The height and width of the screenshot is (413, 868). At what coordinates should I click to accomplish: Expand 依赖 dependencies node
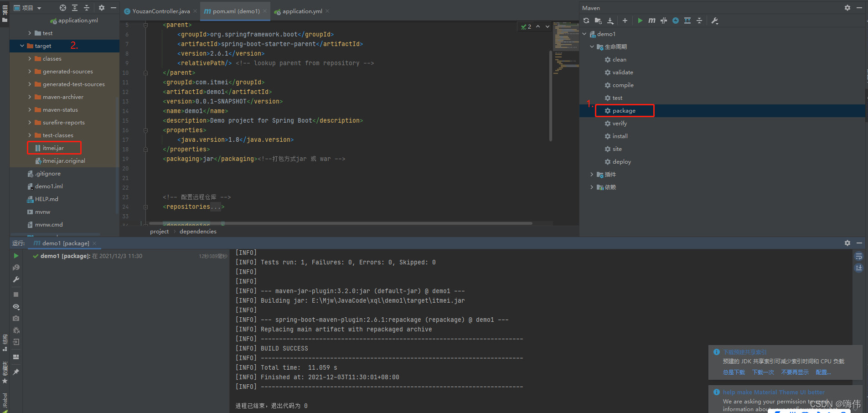tap(592, 187)
